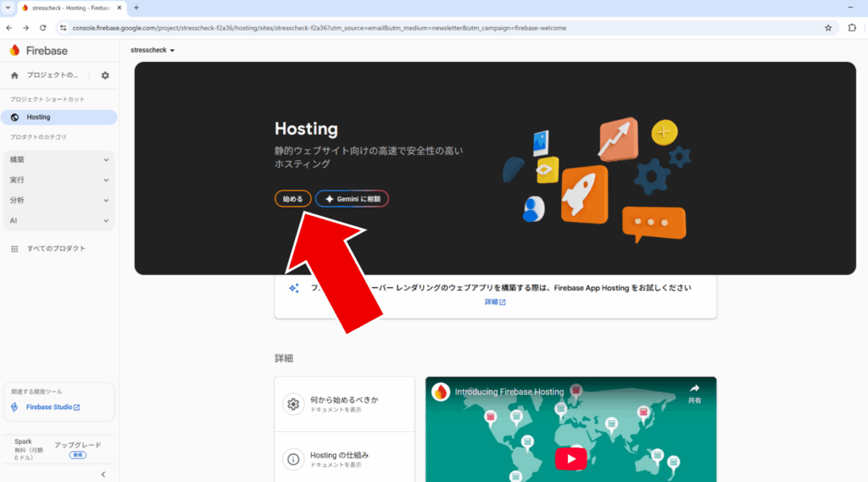The image size is (868, 482).
Task: Open browser extensions icon
Action: click(852, 28)
